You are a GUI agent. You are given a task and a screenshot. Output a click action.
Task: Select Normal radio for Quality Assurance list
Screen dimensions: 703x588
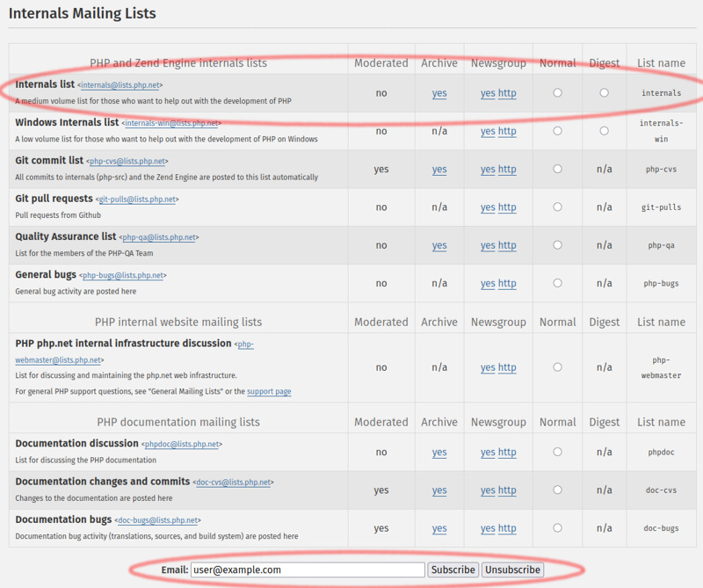coord(557,245)
